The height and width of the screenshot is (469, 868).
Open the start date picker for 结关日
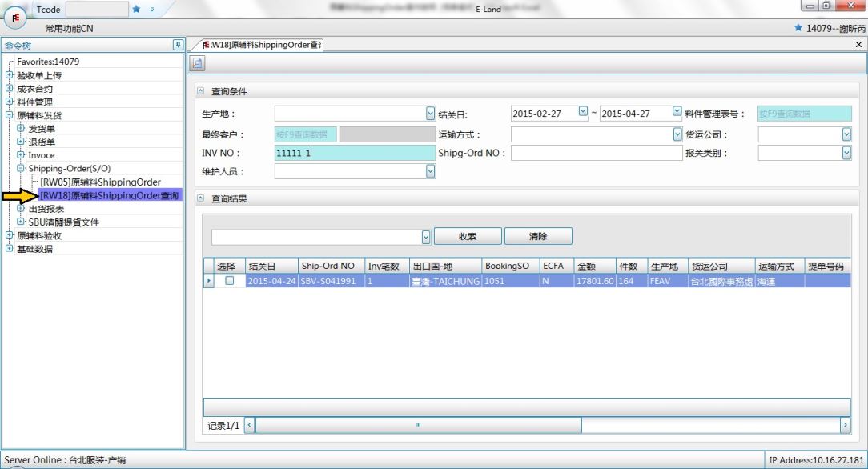582,114
